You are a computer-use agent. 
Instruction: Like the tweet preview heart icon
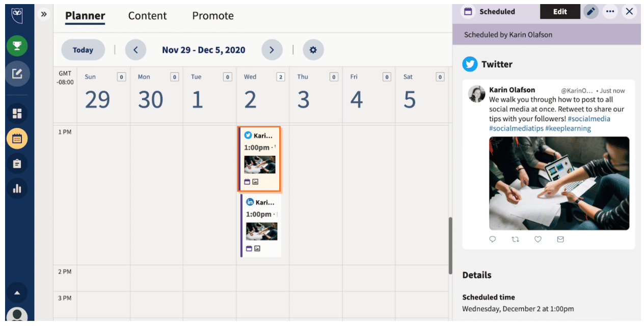point(538,239)
